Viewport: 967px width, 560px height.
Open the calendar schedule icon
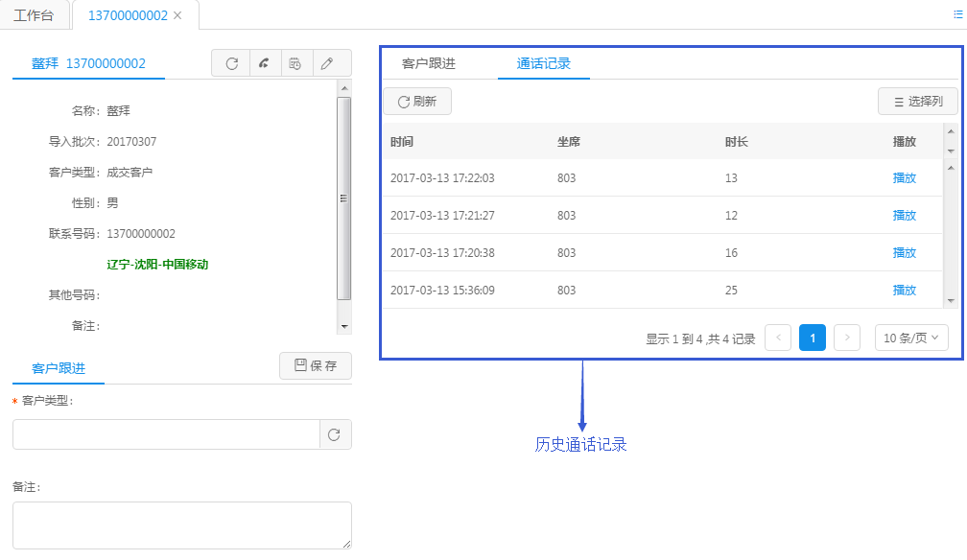(295, 63)
